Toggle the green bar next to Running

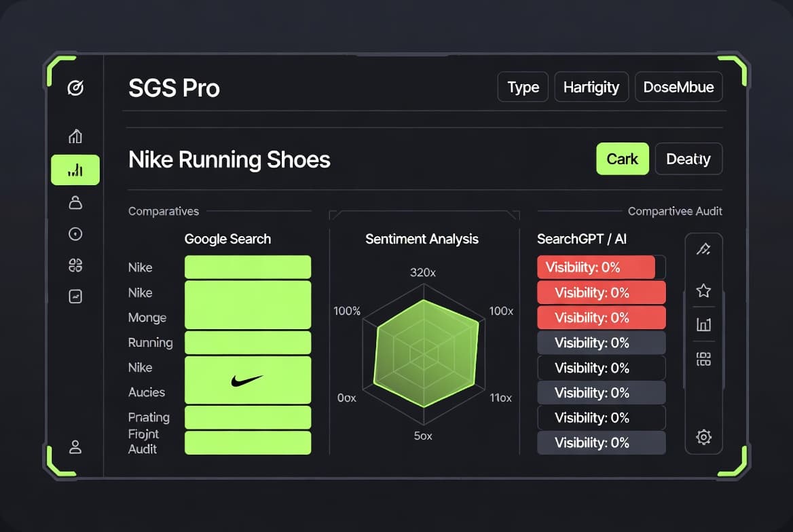pos(247,343)
